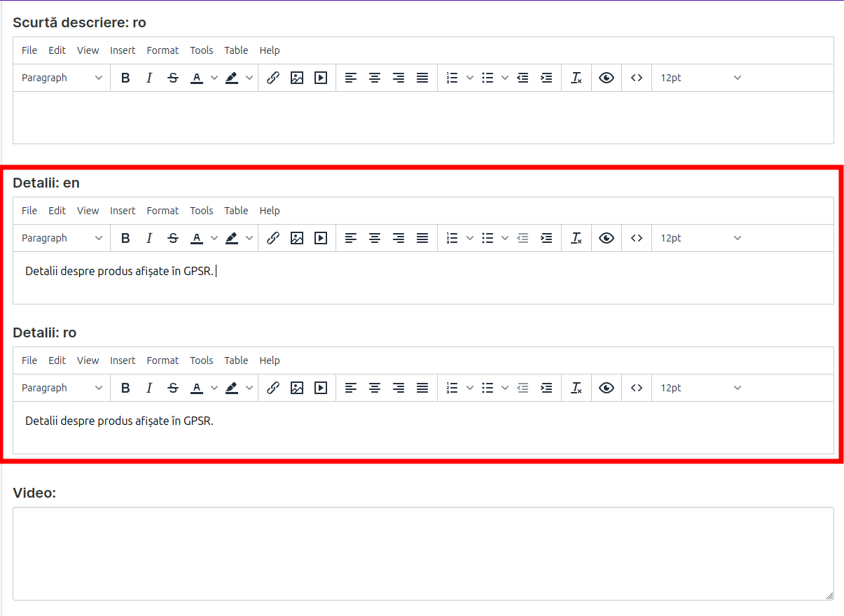Expand the 12pt font size dropdown in Detalii: ro
Screen dimensions: 844x616
click(700, 388)
